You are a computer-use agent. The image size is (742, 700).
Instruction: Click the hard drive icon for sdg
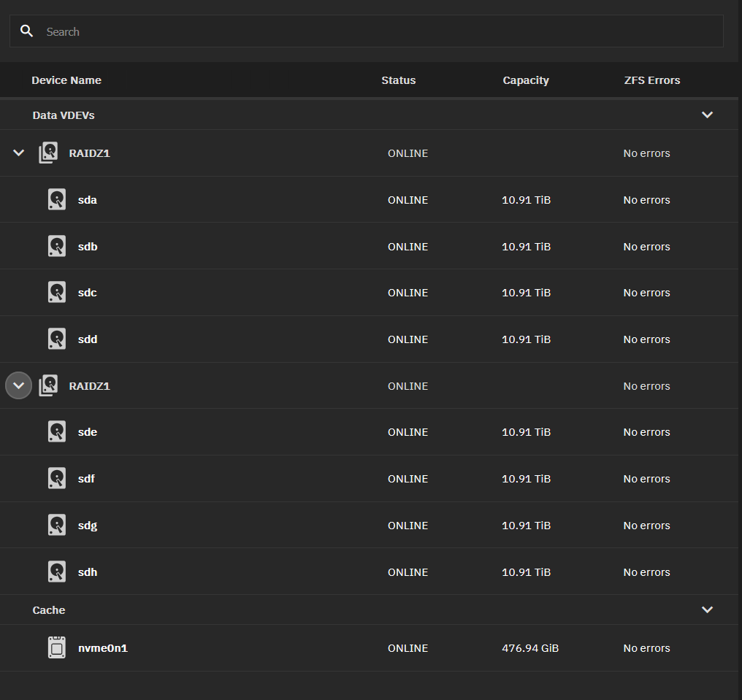[57, 525]
